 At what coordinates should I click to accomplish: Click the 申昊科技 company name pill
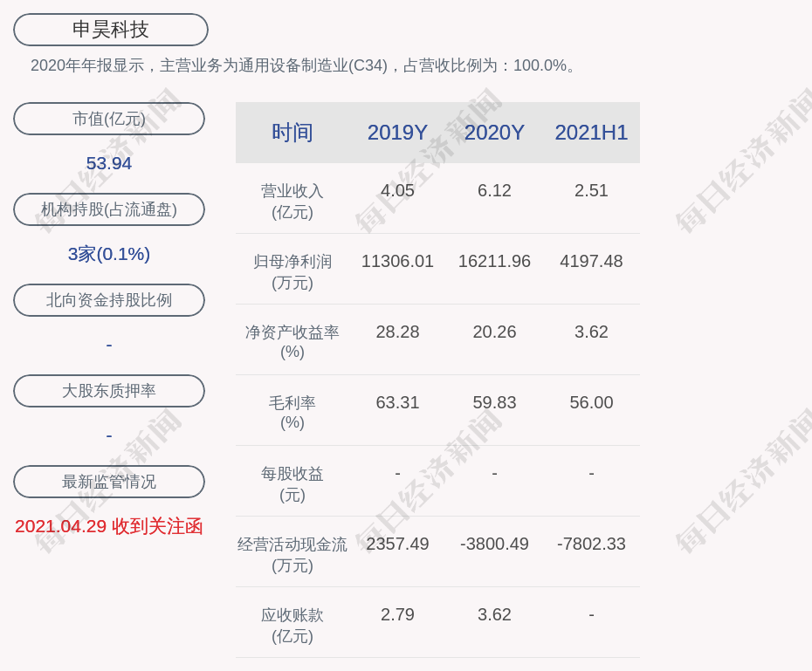[110, 30]
